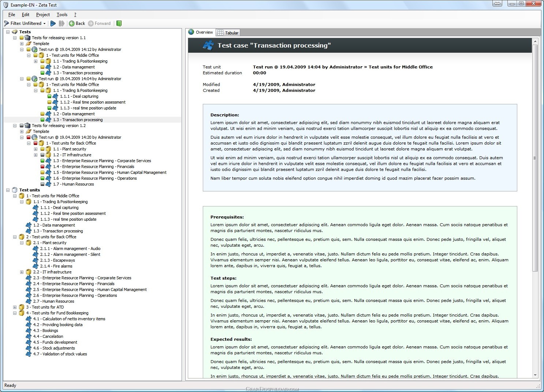The height and width of the screenshot is (392, 544).
Task: Click the Test units root node icon
Action: [15, 190]
